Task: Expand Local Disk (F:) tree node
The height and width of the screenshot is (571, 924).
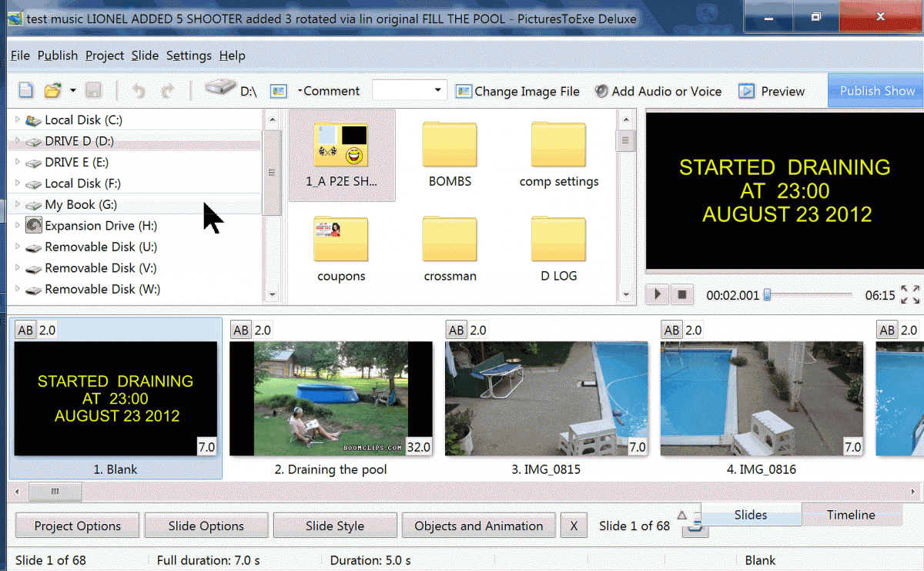Action: coord(17,183)
